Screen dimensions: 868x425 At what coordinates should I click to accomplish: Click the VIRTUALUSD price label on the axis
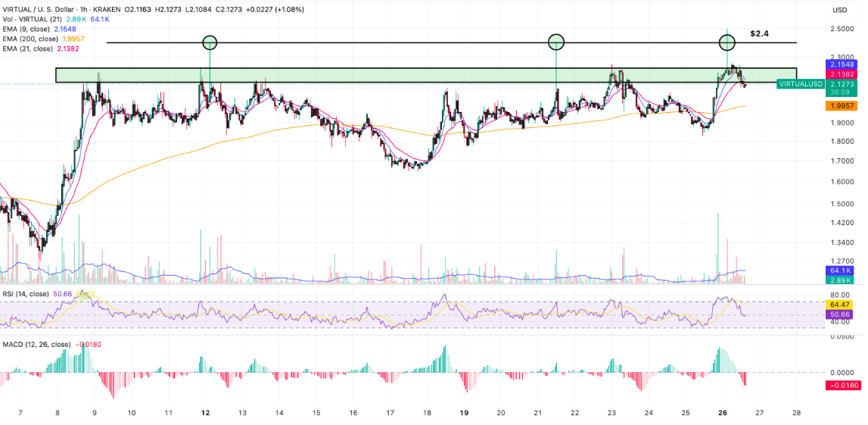click(x=799, y=84)
